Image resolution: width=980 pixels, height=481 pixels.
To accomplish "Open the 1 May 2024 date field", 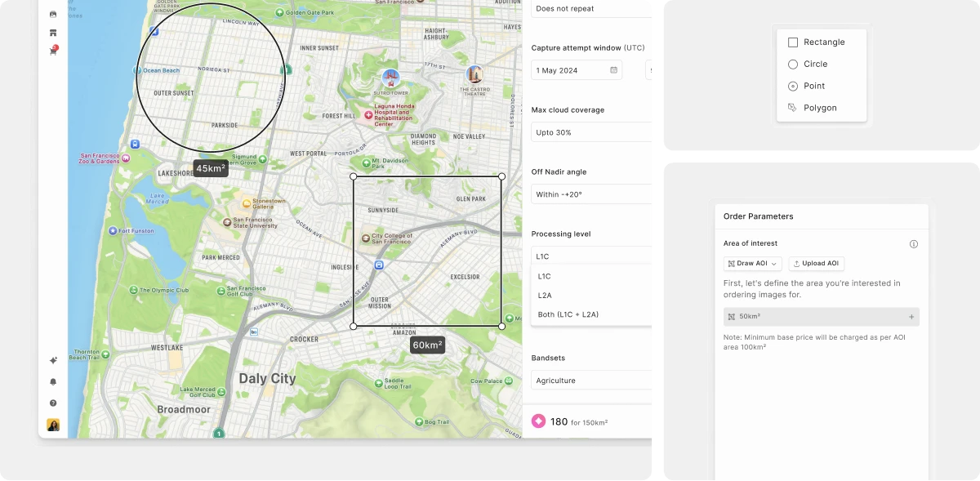I will point(577,70).
